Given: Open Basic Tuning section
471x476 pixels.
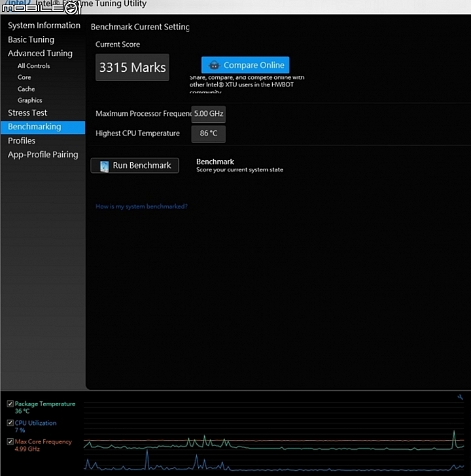Looking at the screenshot, I should pos(31,40).
